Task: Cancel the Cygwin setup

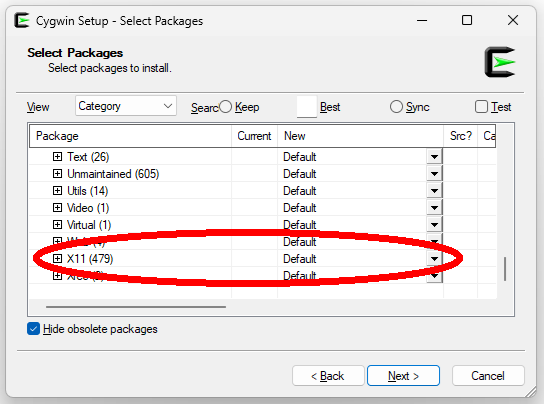Action: (x=488, y=376)
